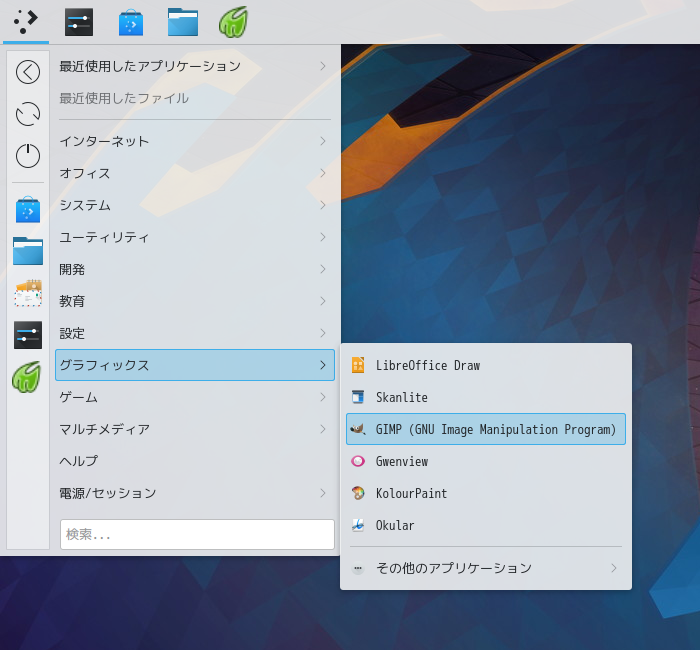Expand the システム category arrow
Viewport: 700px width, 650px height.
323,205
